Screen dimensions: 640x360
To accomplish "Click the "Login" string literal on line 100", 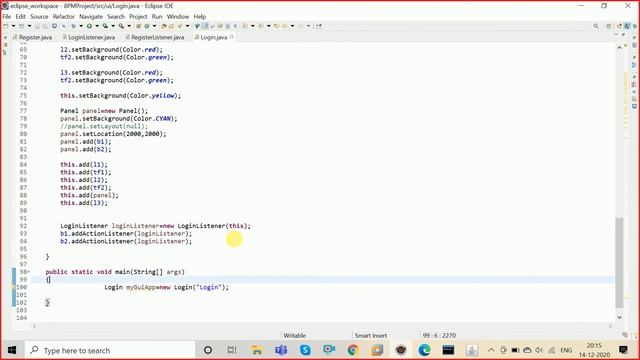I will coord(208,287).
